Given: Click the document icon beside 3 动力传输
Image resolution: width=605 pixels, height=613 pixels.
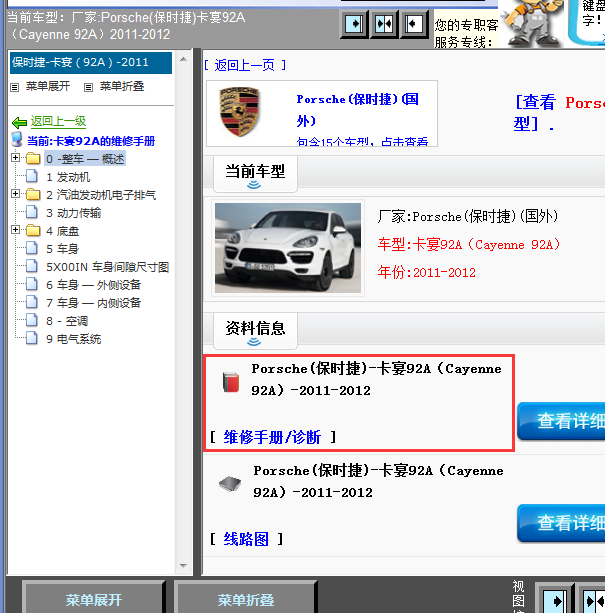Looking at the screenshot, I should click(32, 212).
